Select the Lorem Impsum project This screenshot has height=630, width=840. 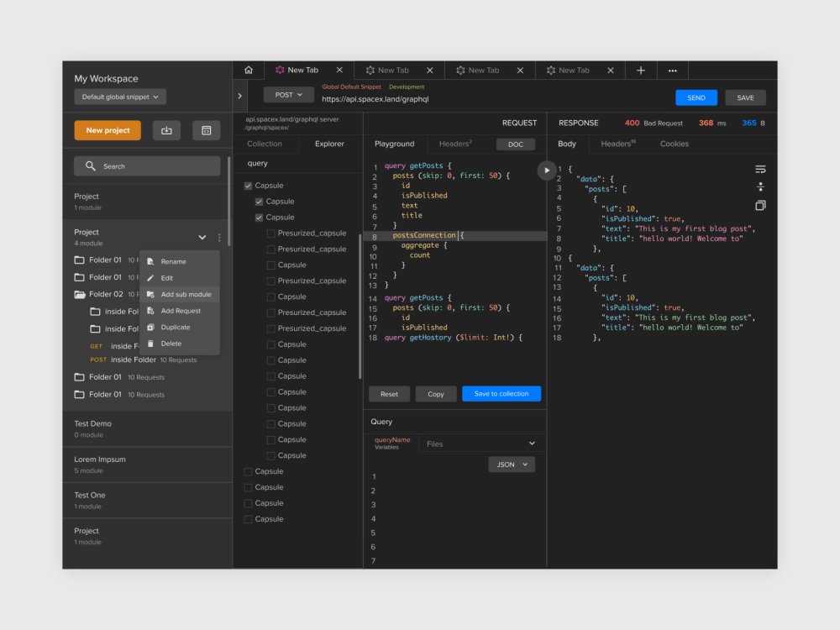point(148,465)
